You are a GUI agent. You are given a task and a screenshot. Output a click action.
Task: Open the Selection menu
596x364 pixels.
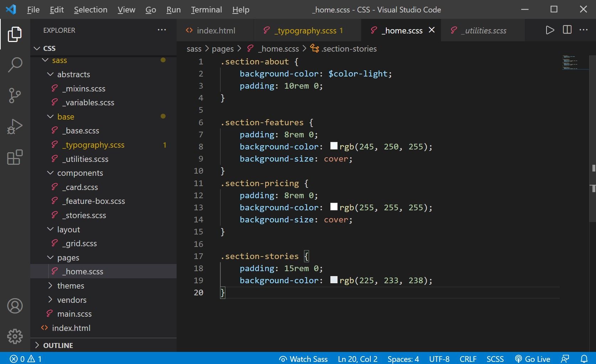(x=90, y=10)
